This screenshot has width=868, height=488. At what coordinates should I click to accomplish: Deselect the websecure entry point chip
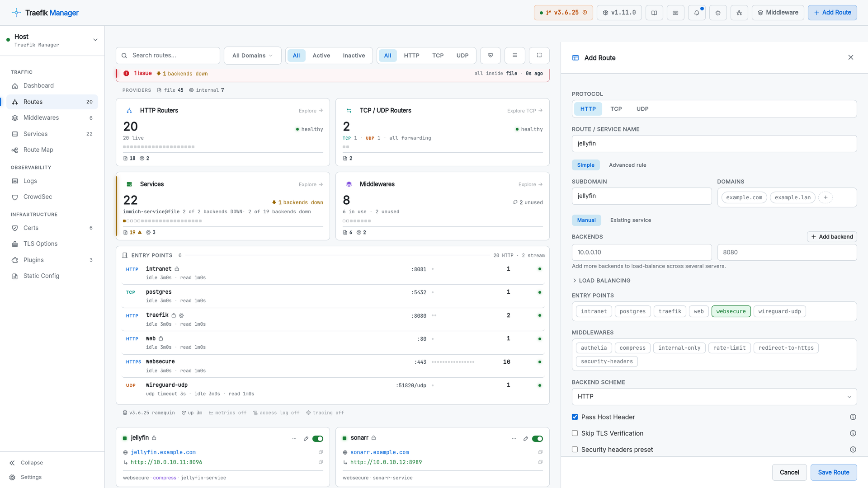tap(731, 311)
